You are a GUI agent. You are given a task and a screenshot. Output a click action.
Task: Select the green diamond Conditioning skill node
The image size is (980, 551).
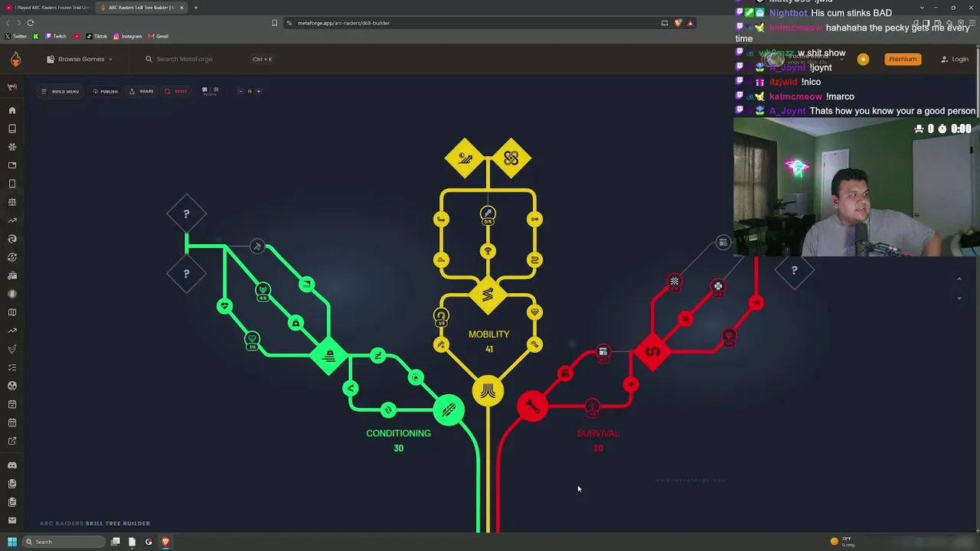coord(329,356)
